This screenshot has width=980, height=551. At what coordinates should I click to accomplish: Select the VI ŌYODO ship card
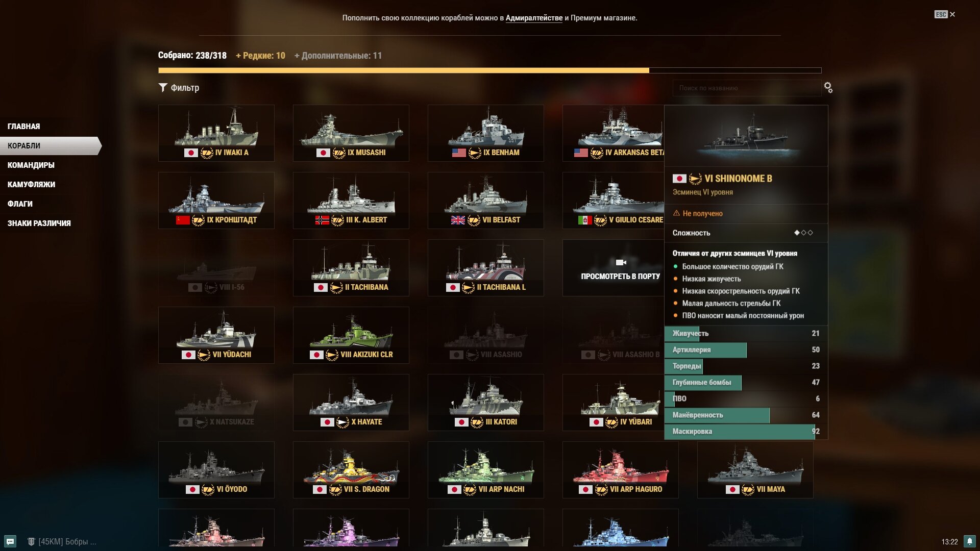216,470
